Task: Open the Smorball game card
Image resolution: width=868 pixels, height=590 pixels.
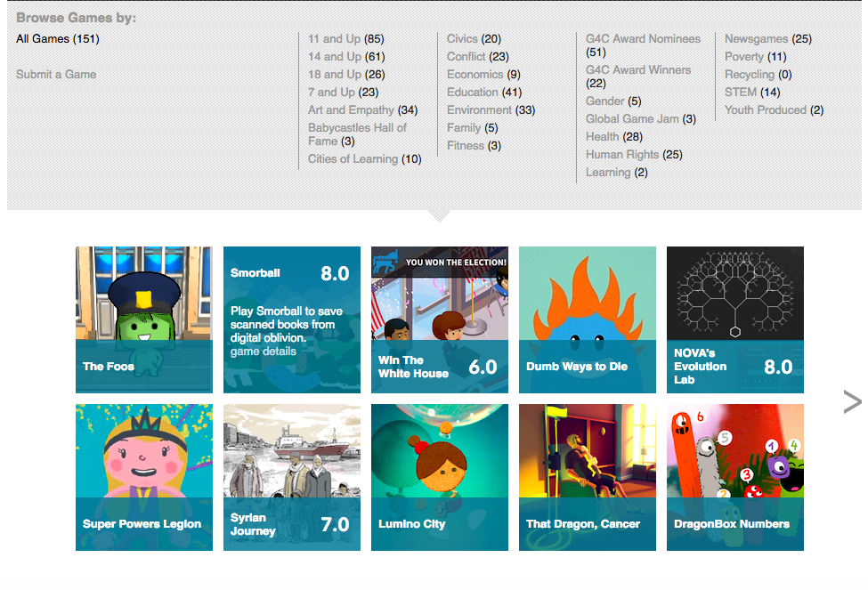Action: (x=292, y=319)
